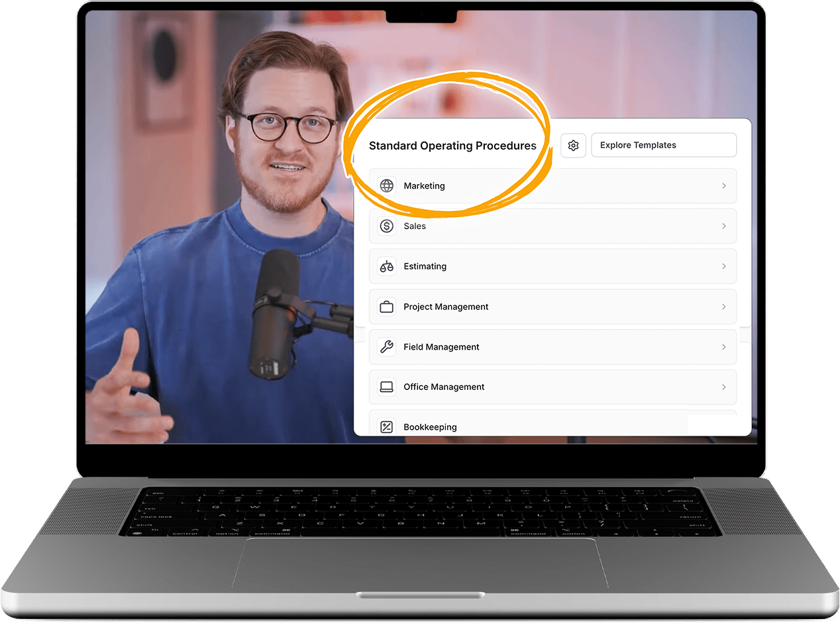The width and height of the screenshot is (840, 627).
Task: Select the wrench Field Management icon
Action: 386,347
